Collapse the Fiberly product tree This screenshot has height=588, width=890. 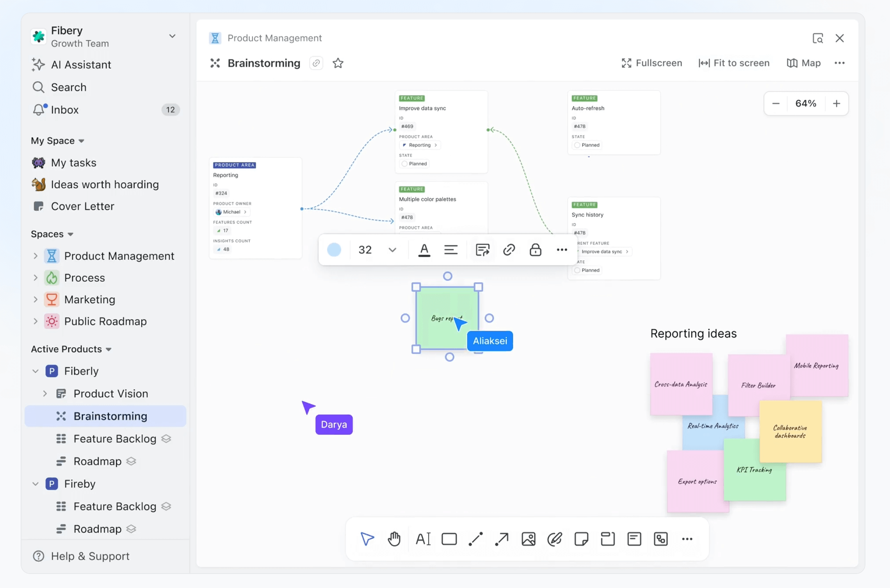pos(36,371)
